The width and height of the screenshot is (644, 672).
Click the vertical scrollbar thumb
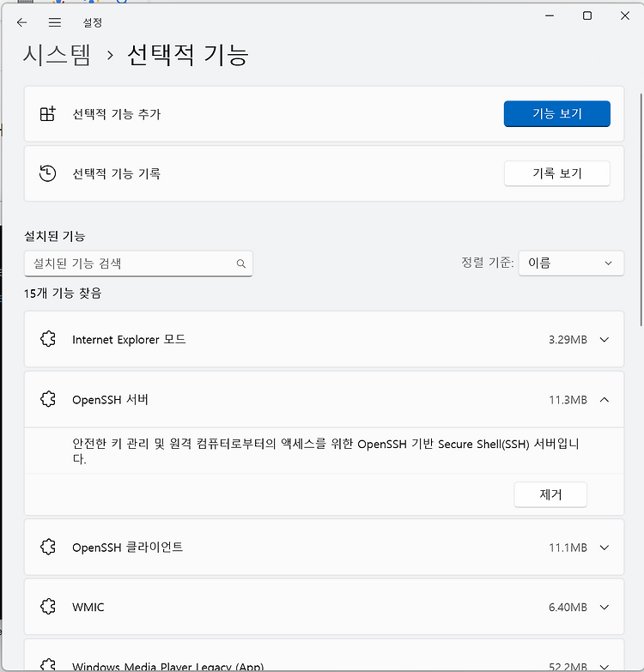641,210
